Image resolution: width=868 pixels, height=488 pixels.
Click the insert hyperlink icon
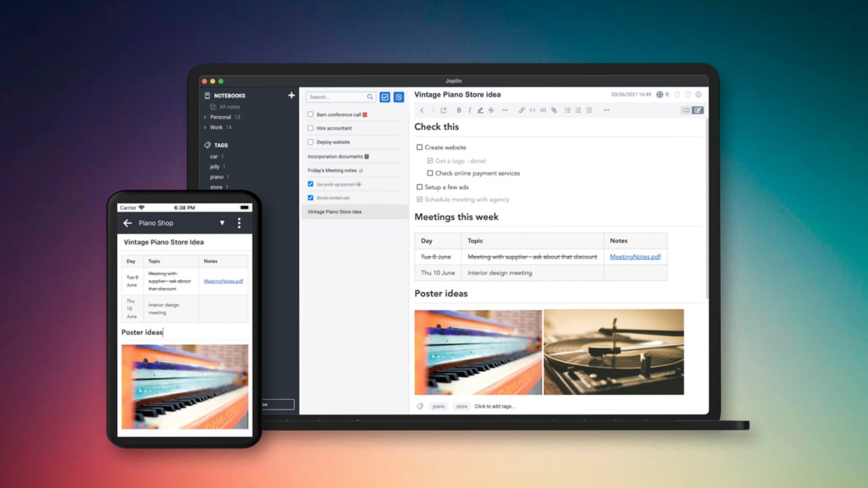pyautogui.click(x=521, y=110)
